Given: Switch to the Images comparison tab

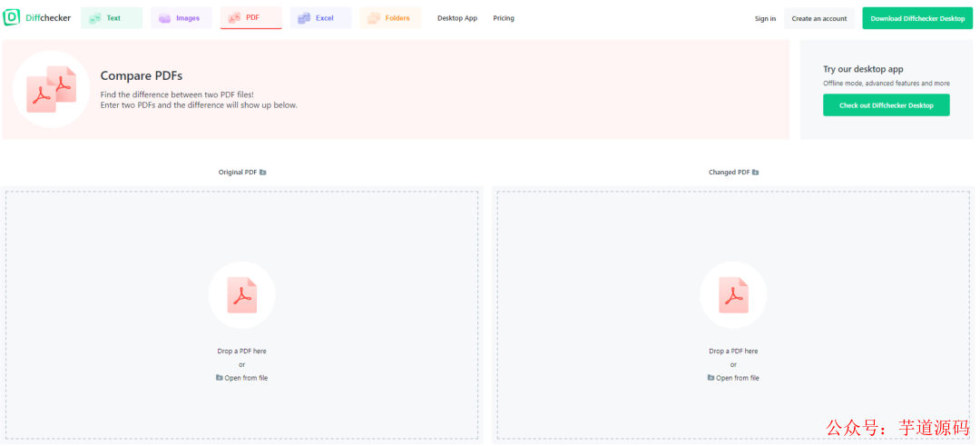Looking at the screenshot, I should click(181, 18).
